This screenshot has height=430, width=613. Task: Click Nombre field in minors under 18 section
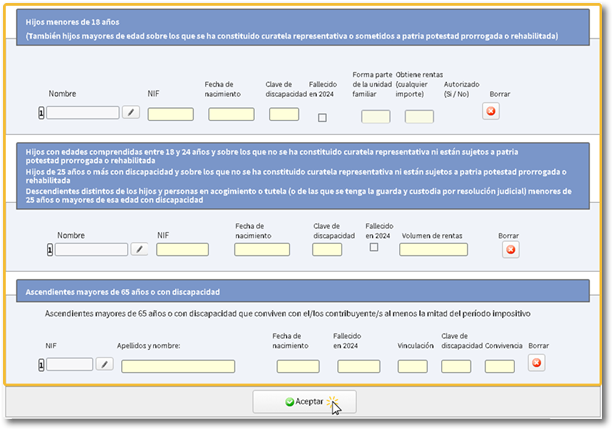tap(82, 113)
